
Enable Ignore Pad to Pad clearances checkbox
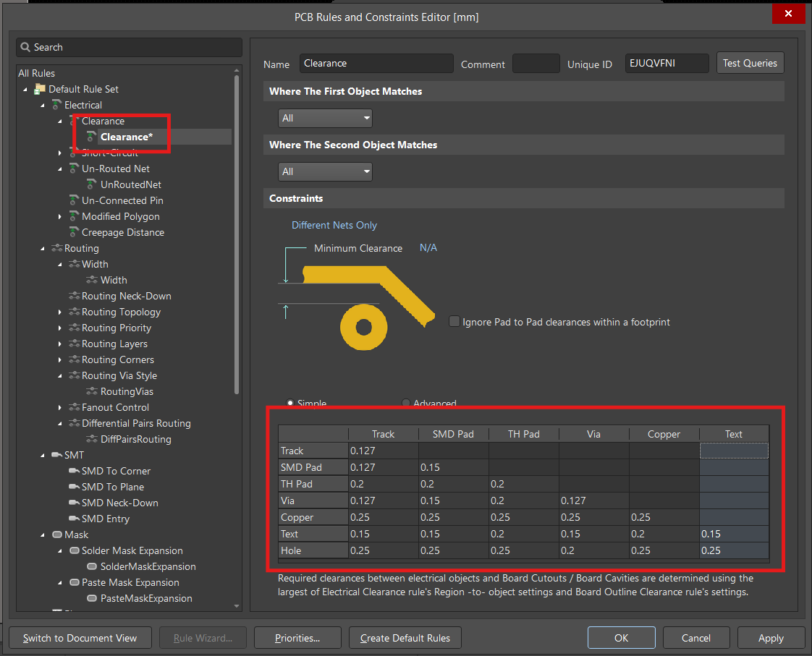454,322
